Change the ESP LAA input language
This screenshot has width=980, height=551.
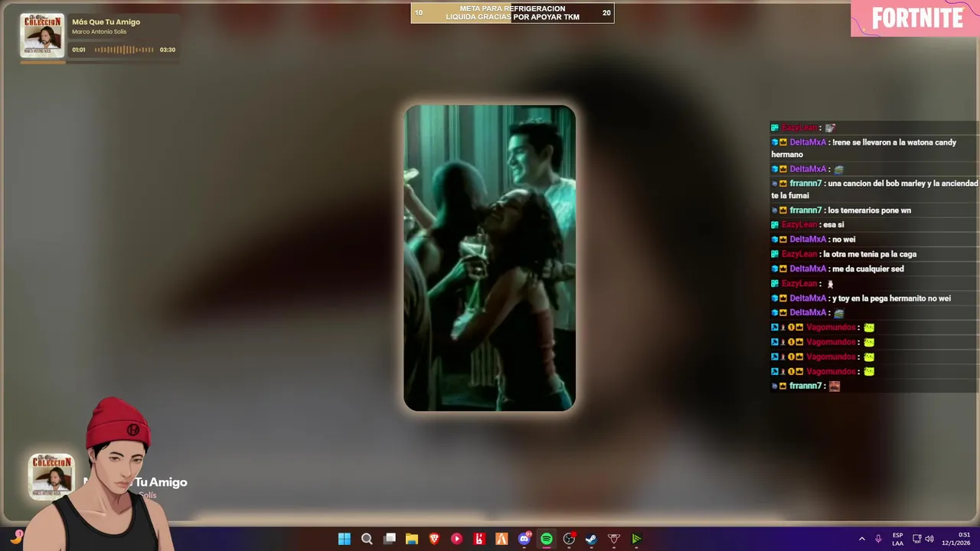pyautogui.click(x=897, y=539)
